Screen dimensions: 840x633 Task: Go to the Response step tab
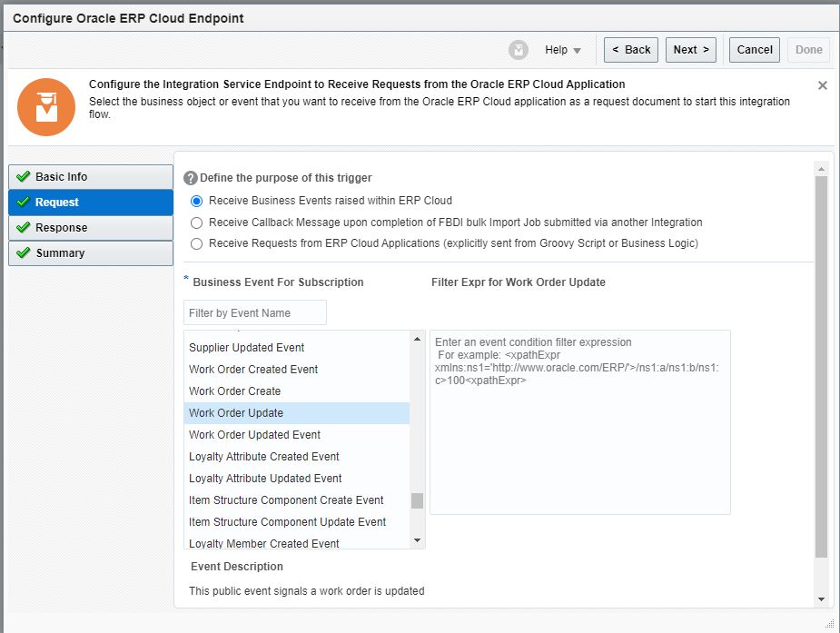coord(91,228)
